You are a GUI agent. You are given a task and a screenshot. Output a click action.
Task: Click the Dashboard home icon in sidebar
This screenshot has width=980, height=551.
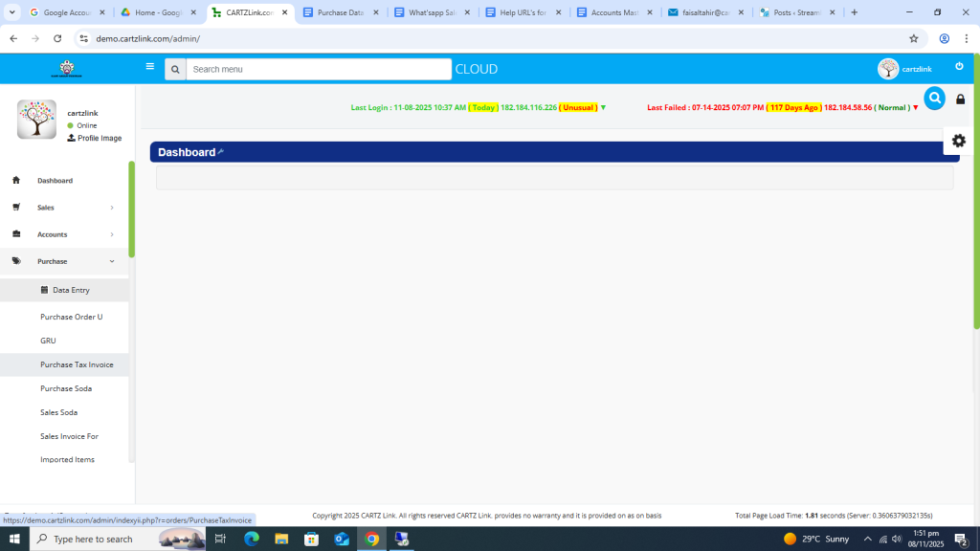coord(16,180)
